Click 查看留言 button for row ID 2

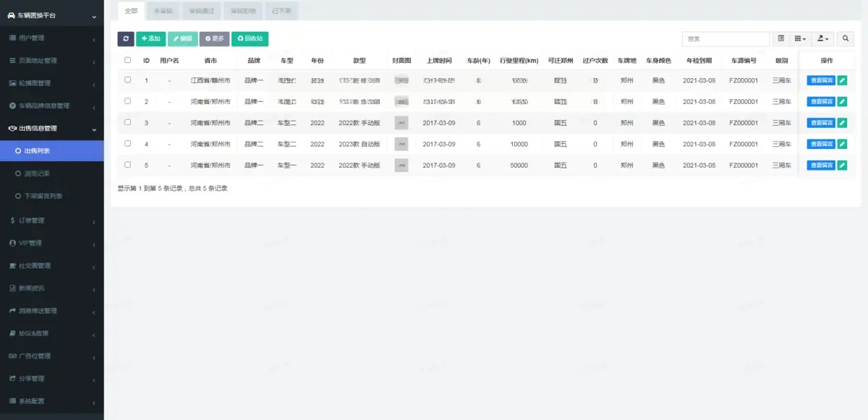[x=820, y=102]
